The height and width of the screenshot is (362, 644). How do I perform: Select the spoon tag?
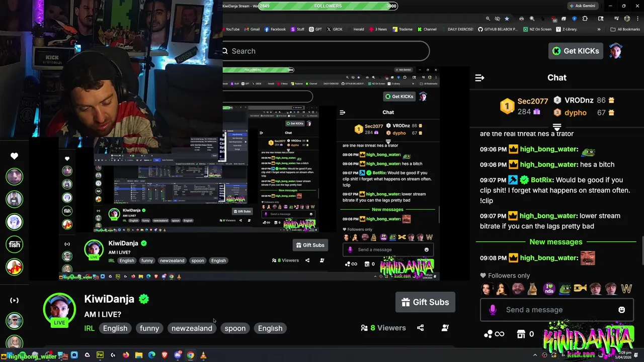[235, 328]
